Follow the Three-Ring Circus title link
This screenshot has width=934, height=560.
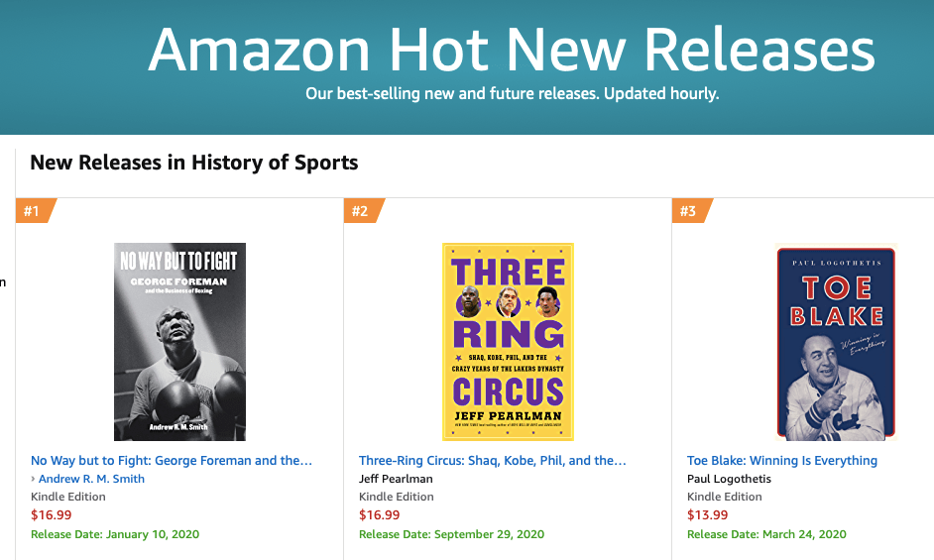[x=493, y=461]
